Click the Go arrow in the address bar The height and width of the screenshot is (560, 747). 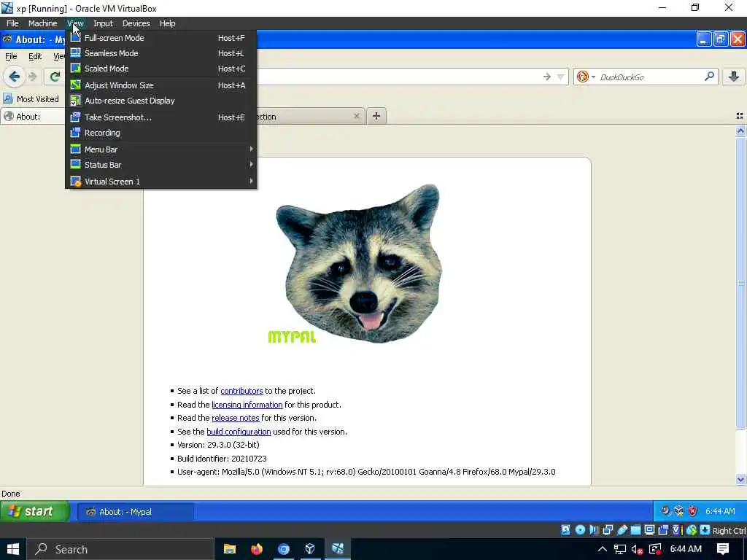click(546, 77)
